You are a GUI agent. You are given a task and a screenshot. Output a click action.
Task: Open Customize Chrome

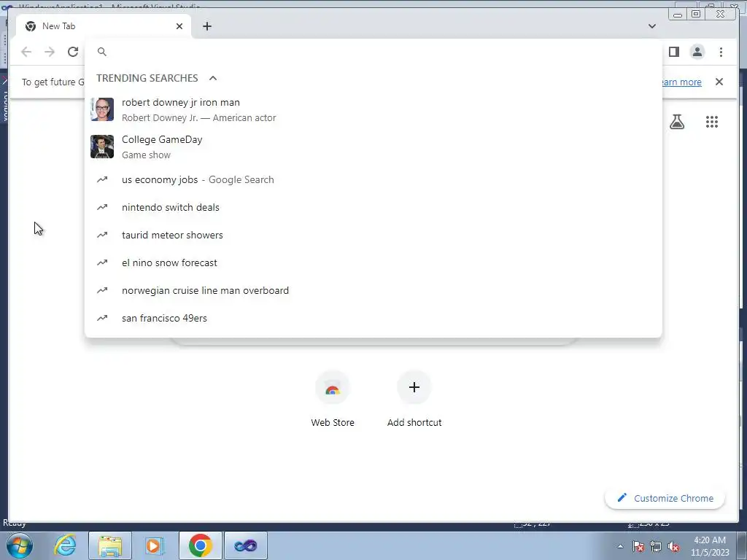pos(665,498)
